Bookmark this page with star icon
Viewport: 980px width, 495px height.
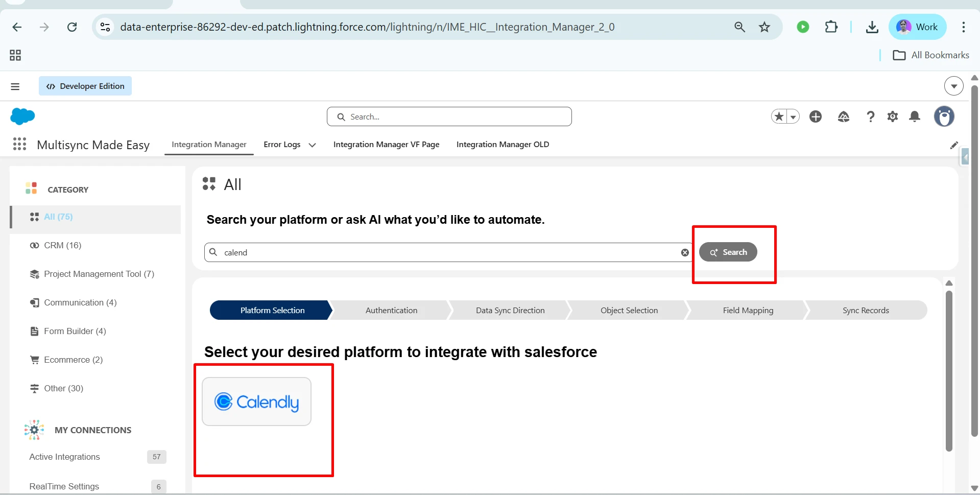(764, 27)
